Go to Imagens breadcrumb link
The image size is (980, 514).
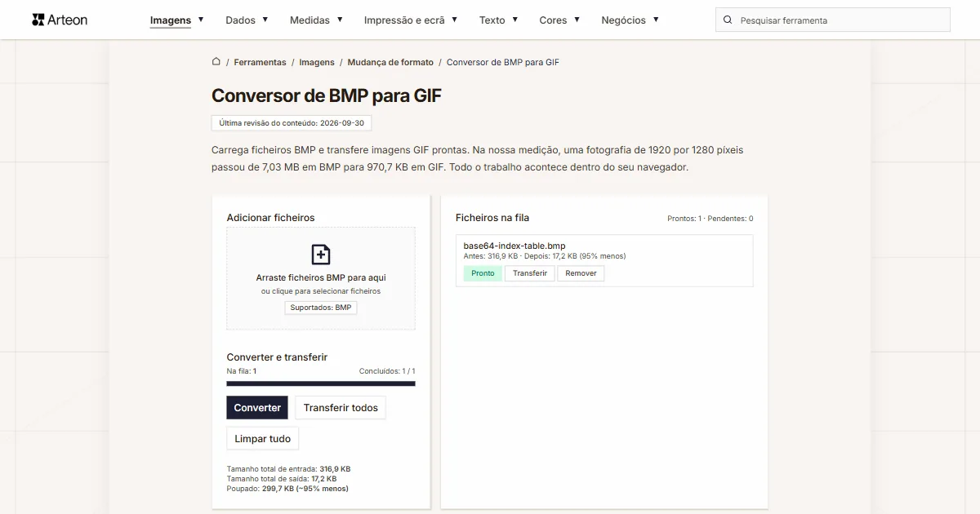tap(317, 62)
